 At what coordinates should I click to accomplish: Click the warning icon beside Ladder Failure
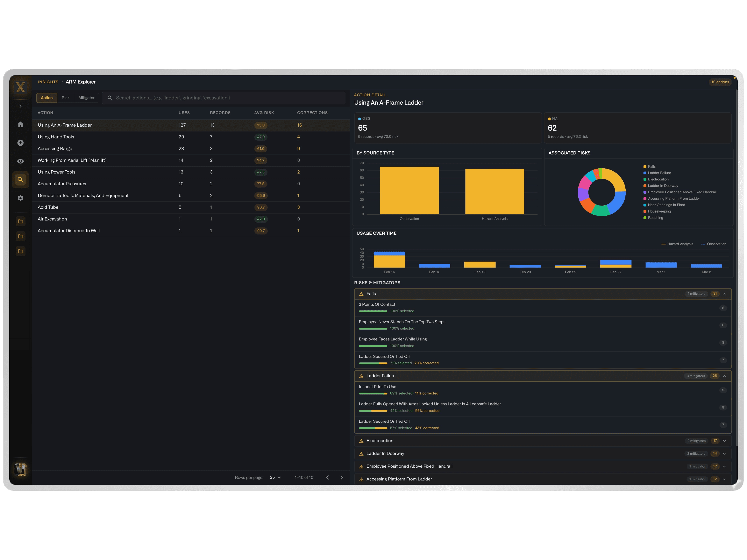point(361,376)
